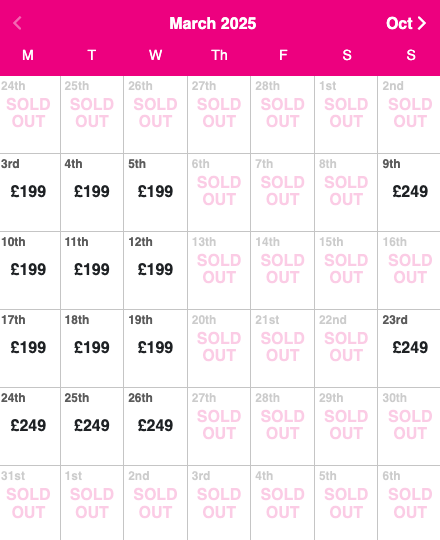Choose March 11th at £199
This screenshot has width=440, height=540.
pyautogui.click(x=92, y=271)
